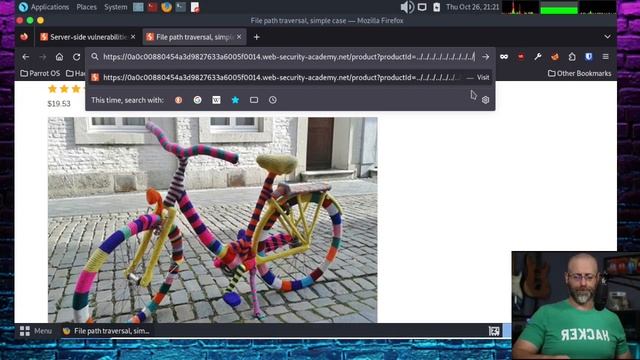This screenshot has height=360, width=640.
Task: Click the Bitwarden shield extension icon
Action: pos(589,57)
